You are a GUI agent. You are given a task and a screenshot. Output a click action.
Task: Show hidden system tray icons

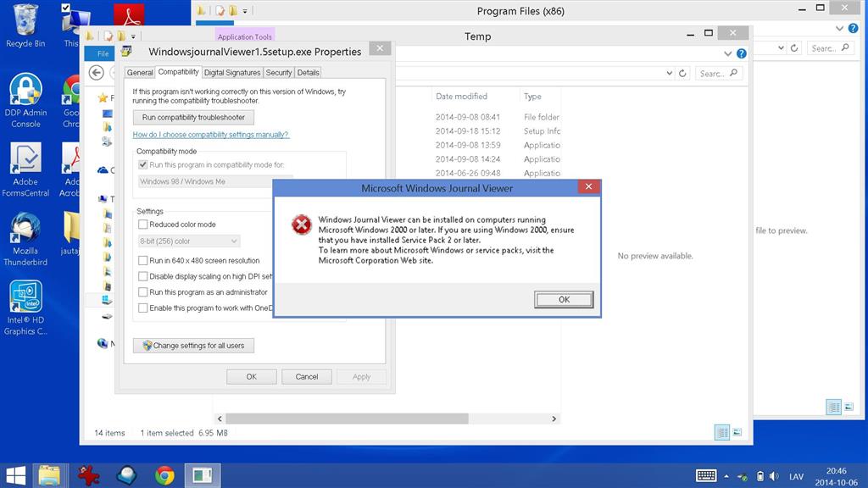coord(726,476)
